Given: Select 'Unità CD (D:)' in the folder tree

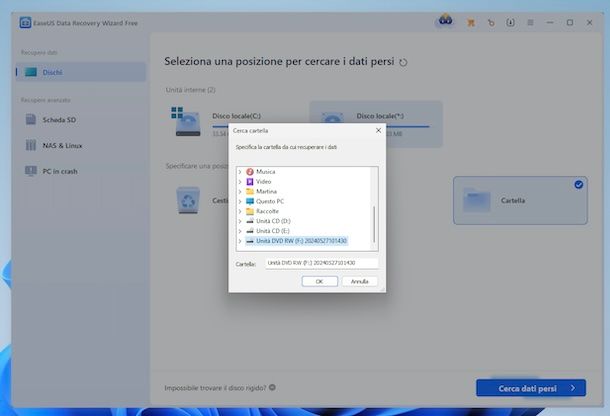Looking at the screenshot, I should click(x=273, y=221).
